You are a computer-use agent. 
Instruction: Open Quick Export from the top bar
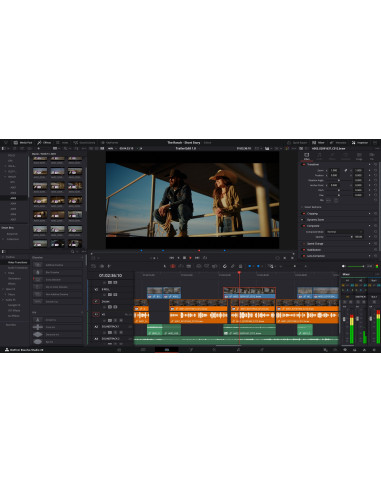[x=297, y=143]
